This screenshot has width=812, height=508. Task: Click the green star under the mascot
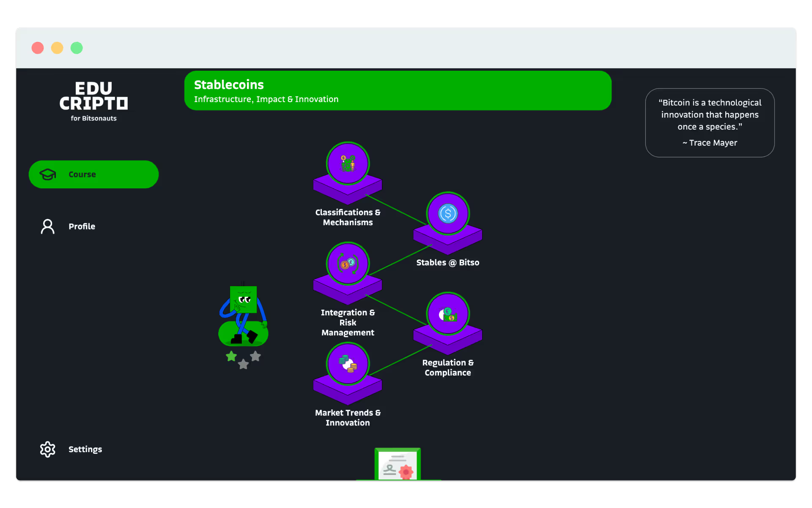231,356
